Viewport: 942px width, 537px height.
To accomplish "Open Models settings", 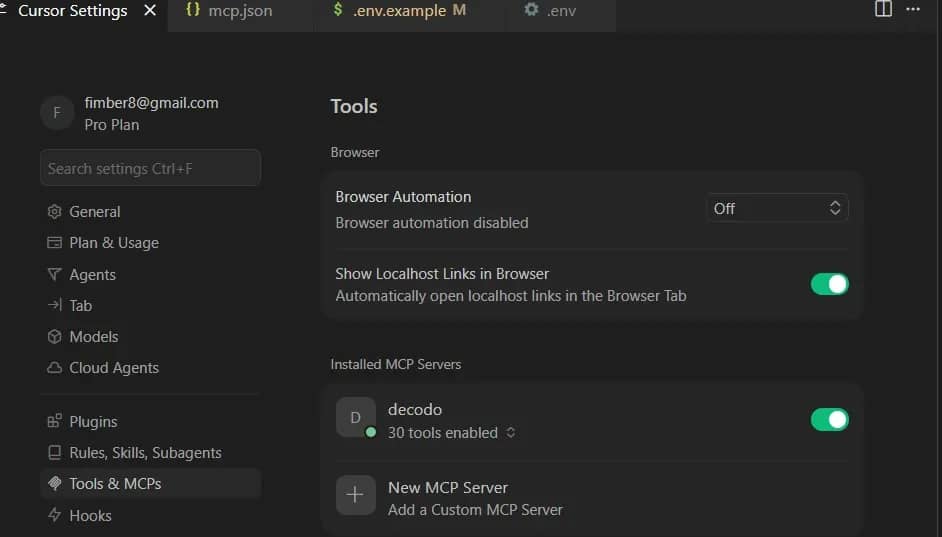I will pyautogui.click(x=150, y=337).
